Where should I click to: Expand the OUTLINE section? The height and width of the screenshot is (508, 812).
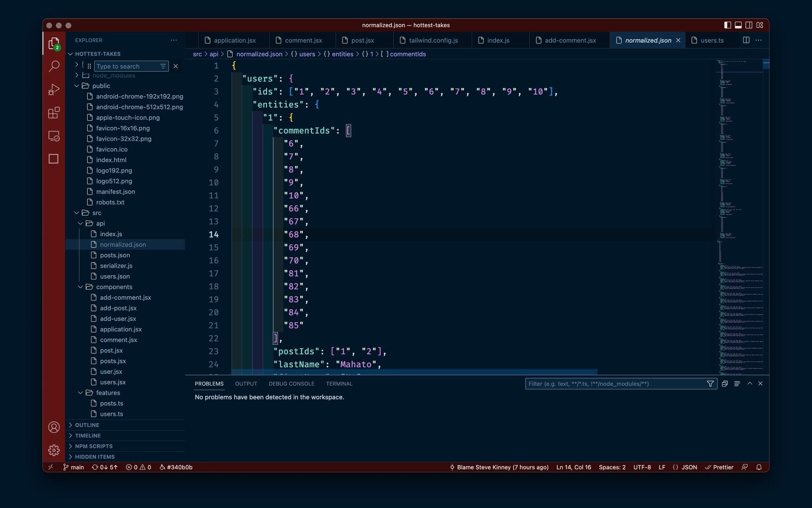click(x=87, y=425)
